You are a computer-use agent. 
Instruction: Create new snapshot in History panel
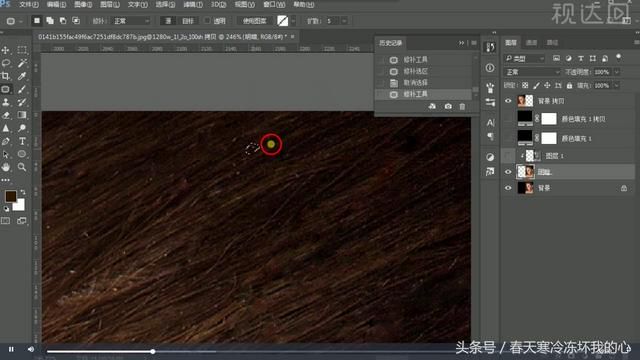click(x=448, y=106)
